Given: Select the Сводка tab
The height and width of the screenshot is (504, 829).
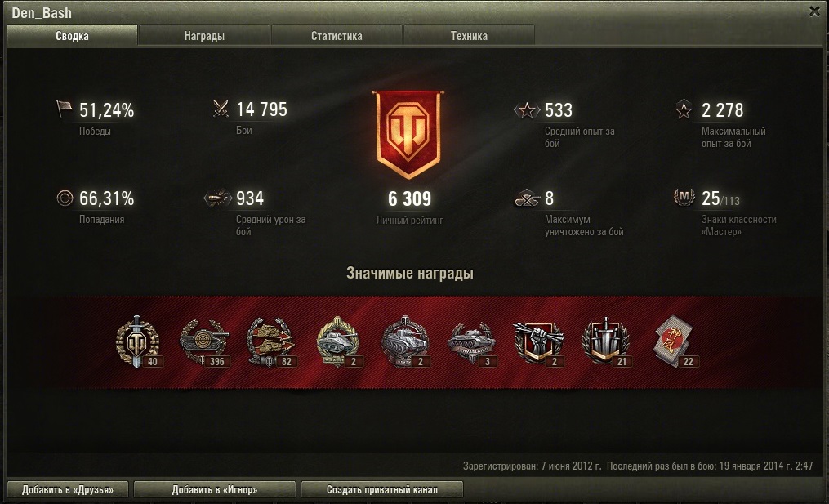Looking at the screenshot, I should 72,35.
